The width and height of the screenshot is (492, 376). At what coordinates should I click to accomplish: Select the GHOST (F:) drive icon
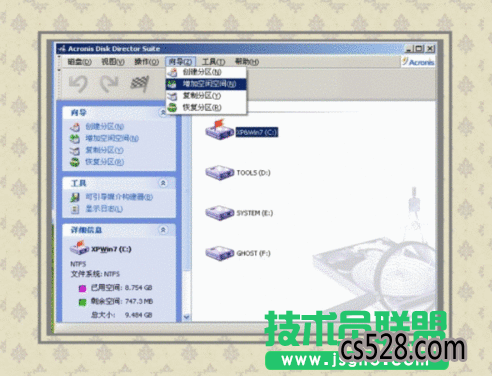pyautogui.click(x=219, y=253)
